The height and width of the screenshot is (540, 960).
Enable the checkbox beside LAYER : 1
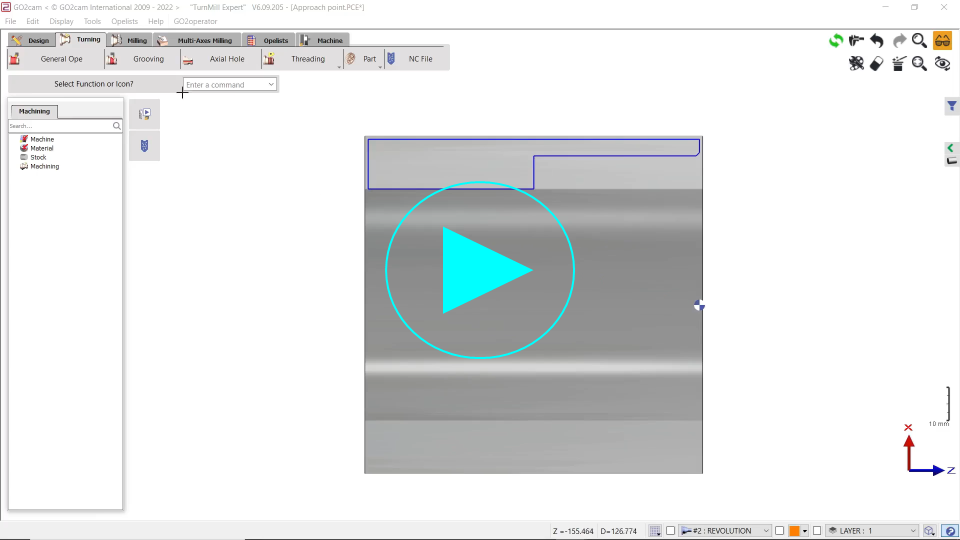coord(817,531)
